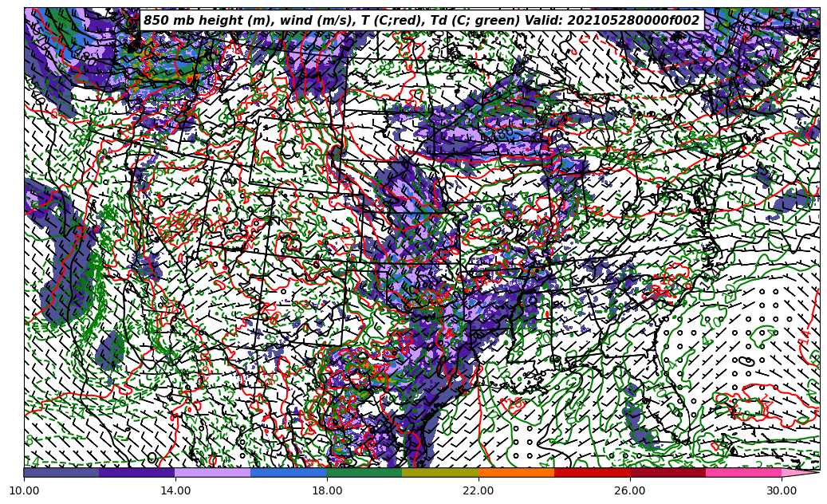The height and width of the screenshot is (504, 827).
Task: Click the red 24–26 colorbar segment
Action: click(592, 472)
